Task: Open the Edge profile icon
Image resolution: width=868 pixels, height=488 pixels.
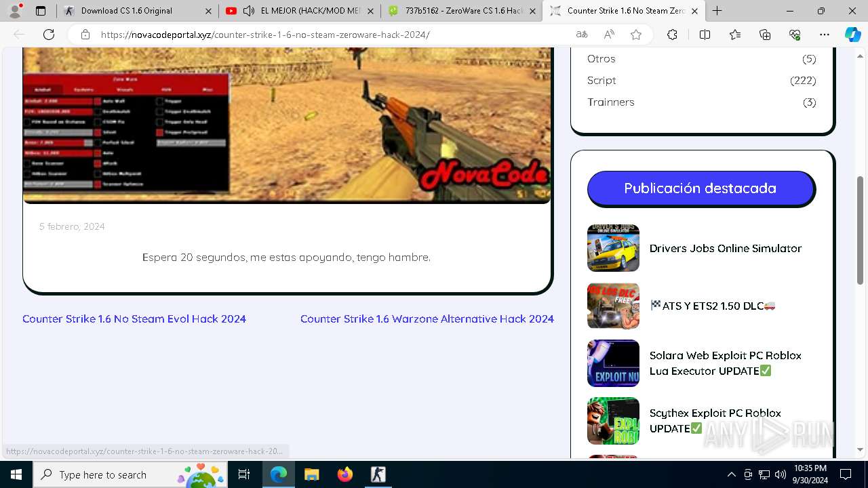Action: pos(16,11)
